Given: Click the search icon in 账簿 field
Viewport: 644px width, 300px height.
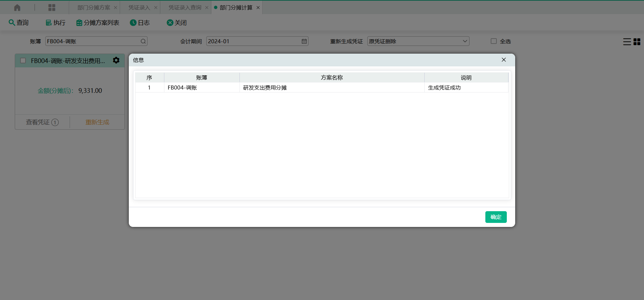Looking at the screenshot, I should click(x=143, y=41).
